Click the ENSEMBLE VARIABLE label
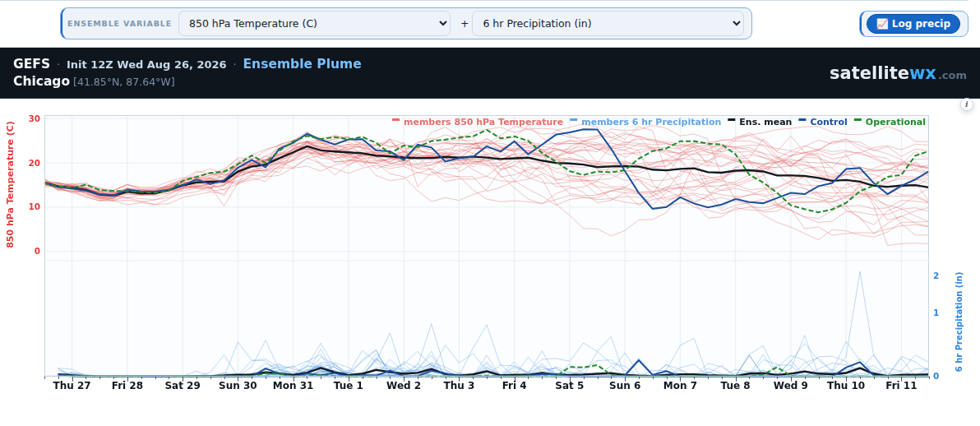Screen dimensions: 980x426 (119, 24)
